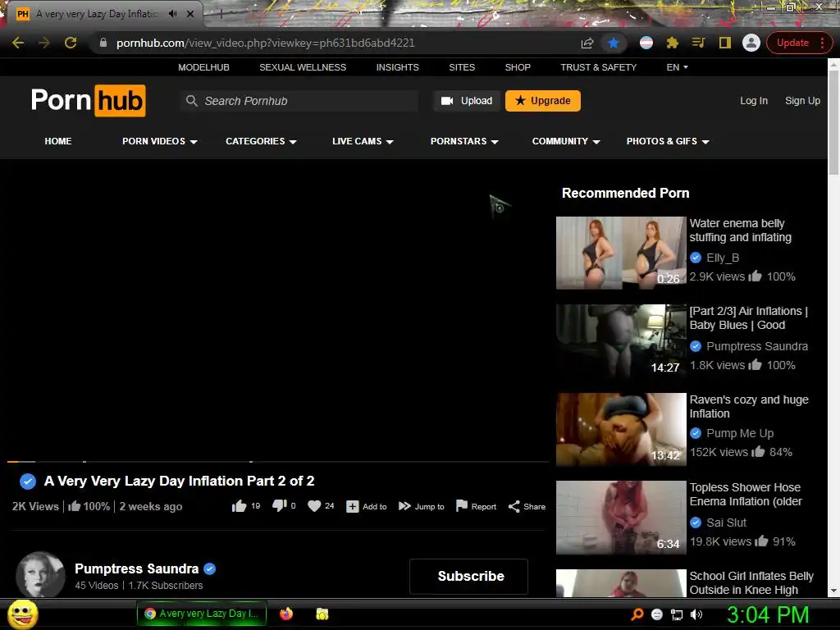
Task: Open the recommended thumbnail with 6:34 duration
Action: [621, 518]
